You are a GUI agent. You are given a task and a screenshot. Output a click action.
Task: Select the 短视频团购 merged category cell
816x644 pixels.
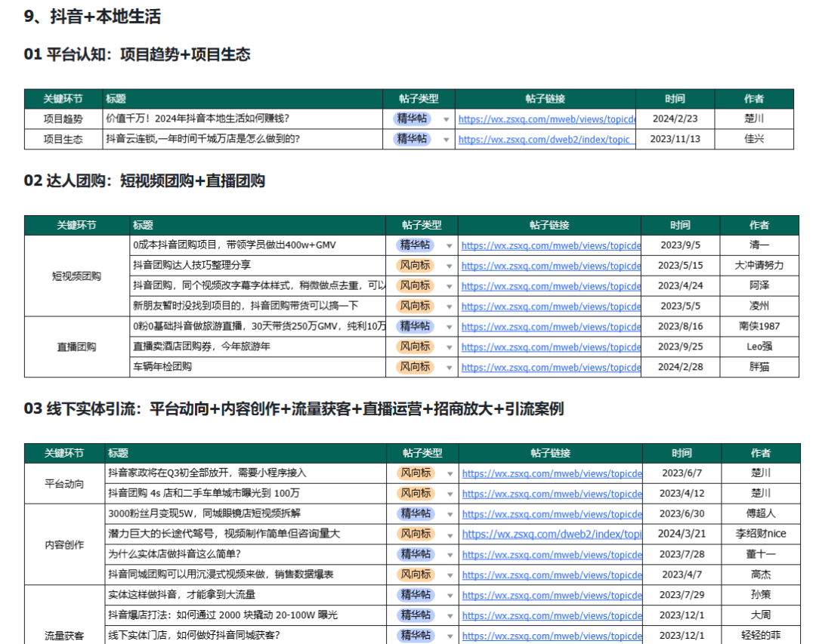pos(76,276)
